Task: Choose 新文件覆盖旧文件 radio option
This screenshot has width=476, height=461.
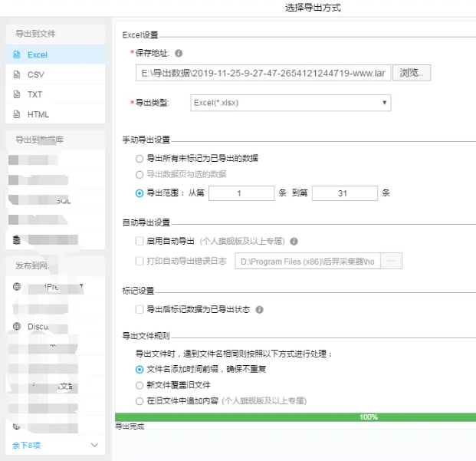Action: [x=139, y=385]
